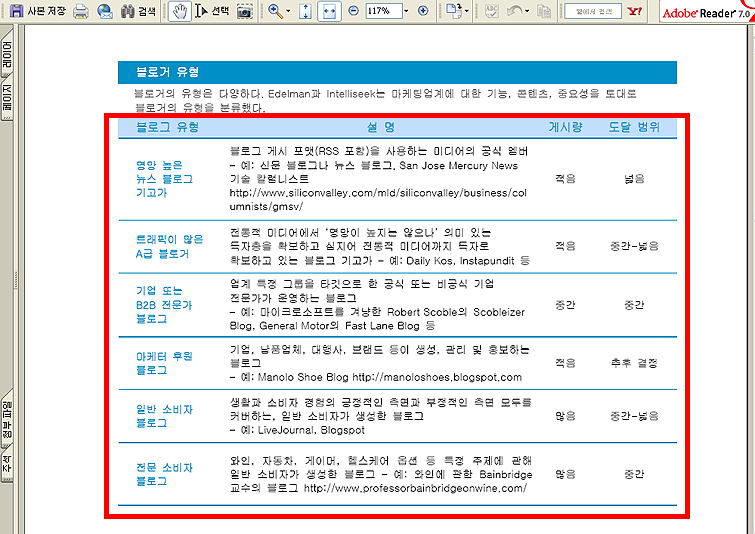Expand the zoom tool dropdown arrow
Viewport: 755px width, 534px height.
click(288, 11)
